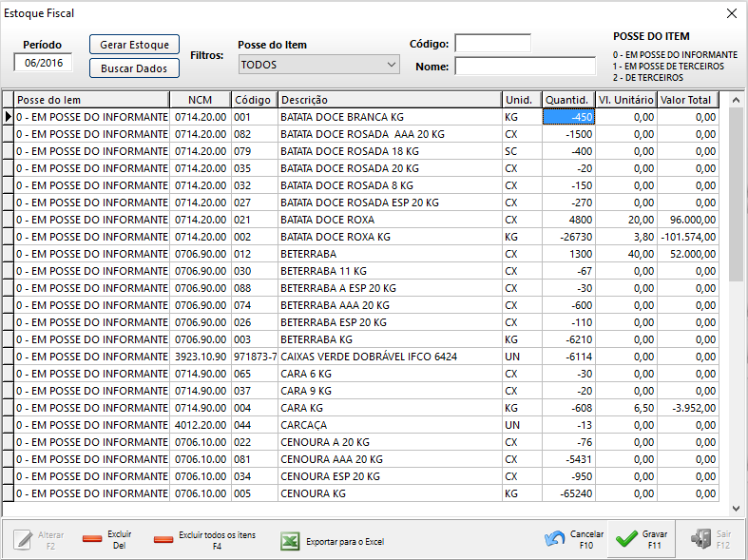This screenshot has height=560, width=748.
Task: Click the CARCAÇA description cell
Action: coord(390,426)
